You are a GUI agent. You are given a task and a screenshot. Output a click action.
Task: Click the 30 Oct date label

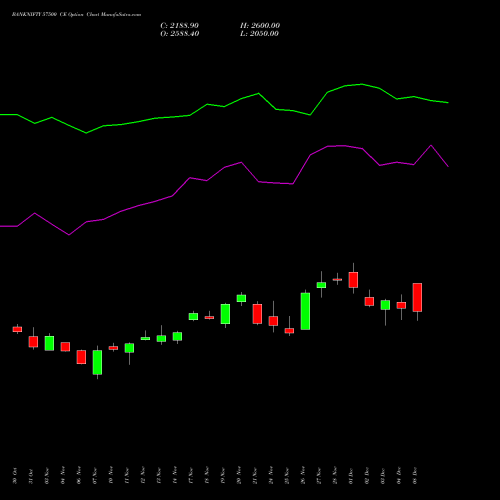click(x=15, y=476)
